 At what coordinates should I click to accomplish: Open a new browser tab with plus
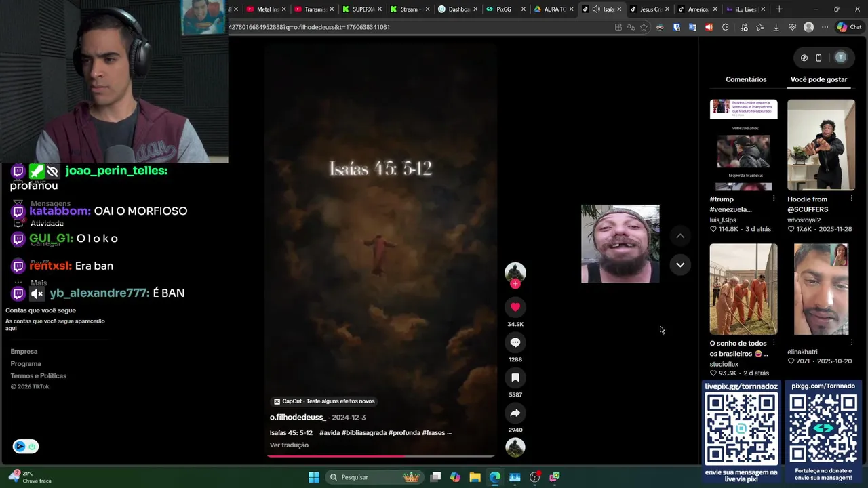coord(779,9)
